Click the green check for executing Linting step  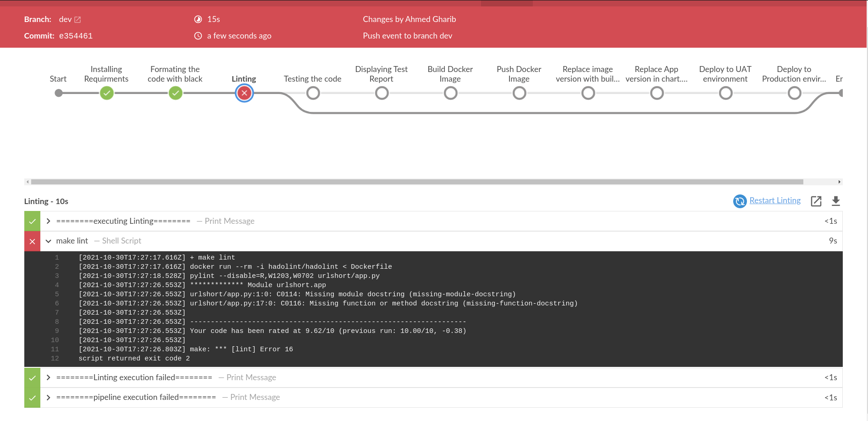[x=32, y=221]
